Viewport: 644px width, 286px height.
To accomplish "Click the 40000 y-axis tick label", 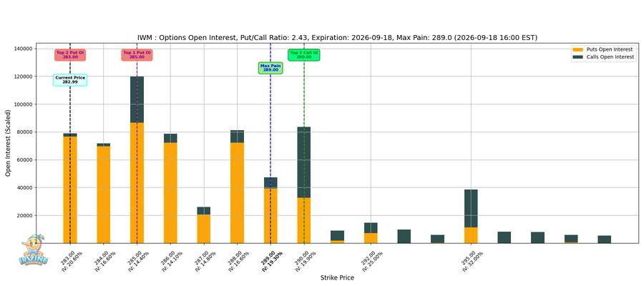I will [24, 188].
